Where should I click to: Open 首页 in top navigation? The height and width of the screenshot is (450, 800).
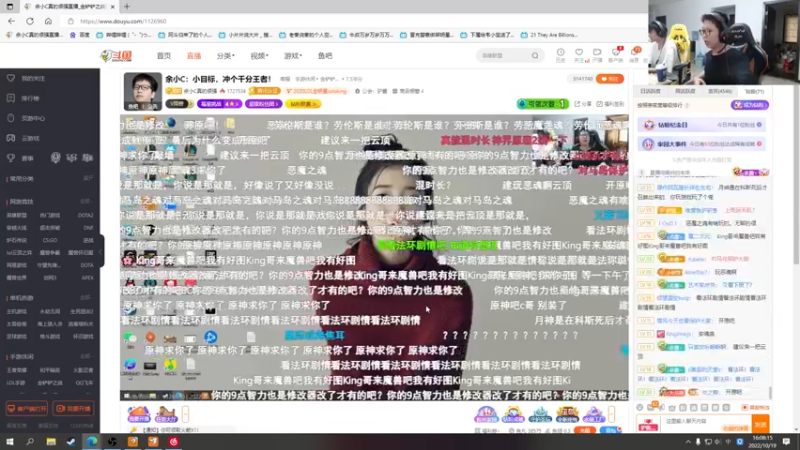[x=164, y=56]
